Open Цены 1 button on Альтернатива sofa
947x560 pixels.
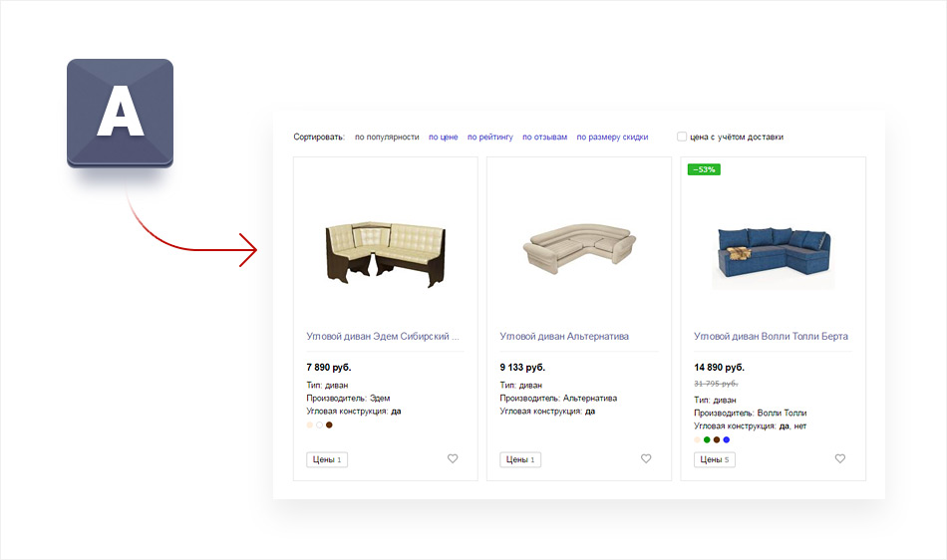tap(520, 459)
